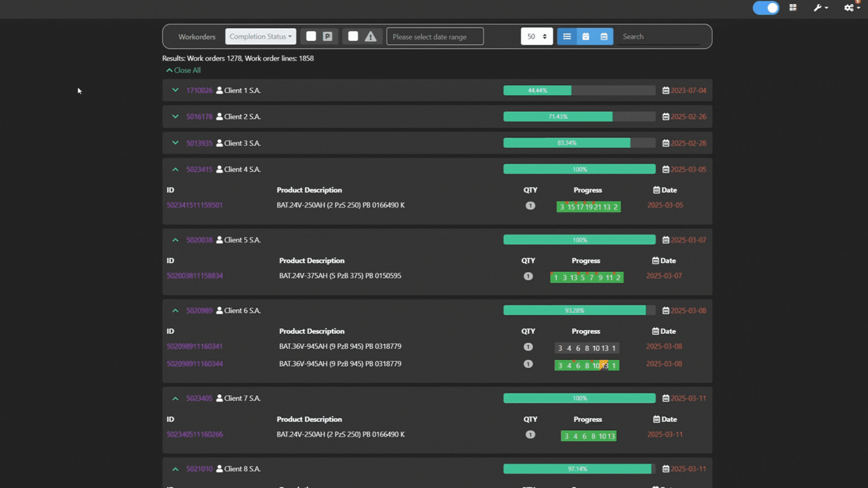Click the Workorders tab label
The width and height of the screenshot is (868, 488).
pos(197,37)
